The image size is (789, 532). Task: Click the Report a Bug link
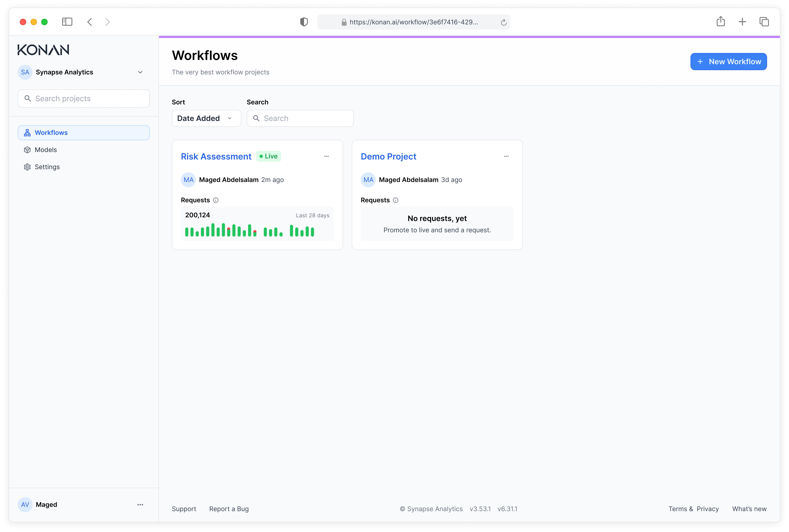pyautogui.click(x=229, y=509)
